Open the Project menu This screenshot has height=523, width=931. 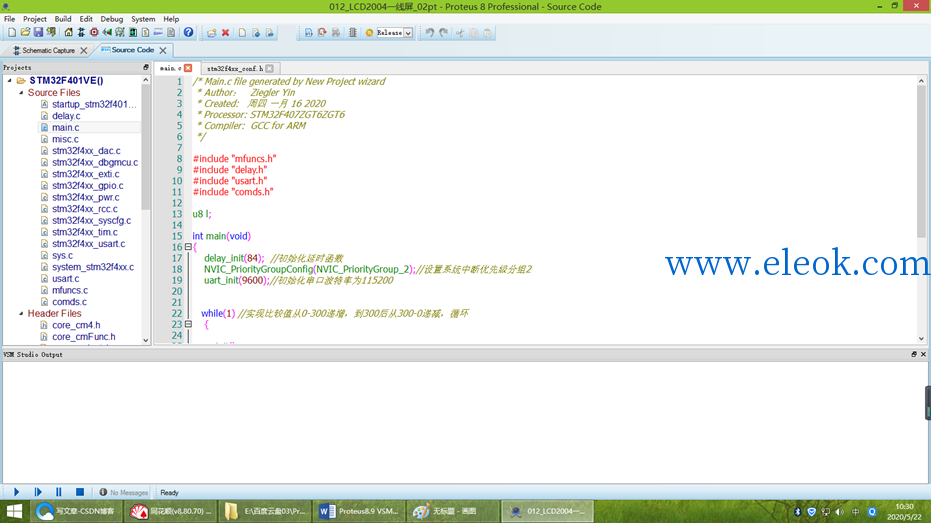click(34, 19)
